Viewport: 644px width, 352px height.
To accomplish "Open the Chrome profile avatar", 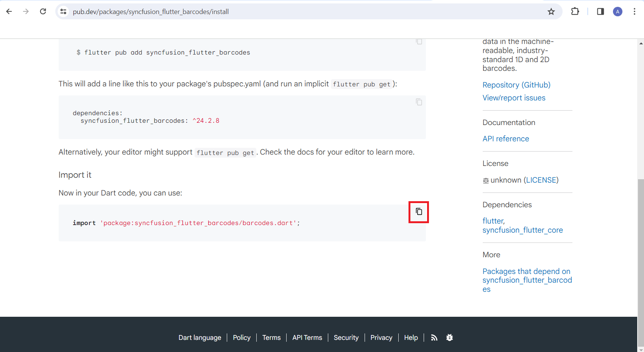I will pos(617,12).
